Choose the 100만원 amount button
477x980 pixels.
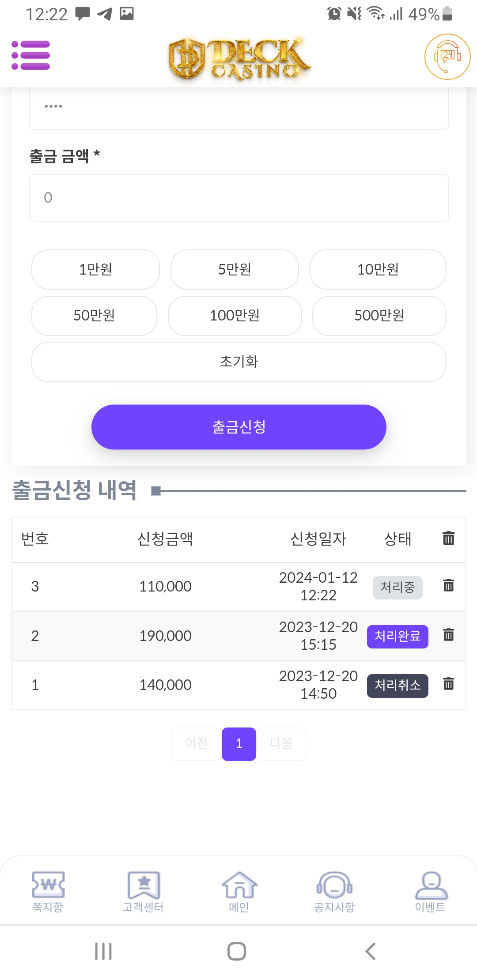click(x=235, y=316)
